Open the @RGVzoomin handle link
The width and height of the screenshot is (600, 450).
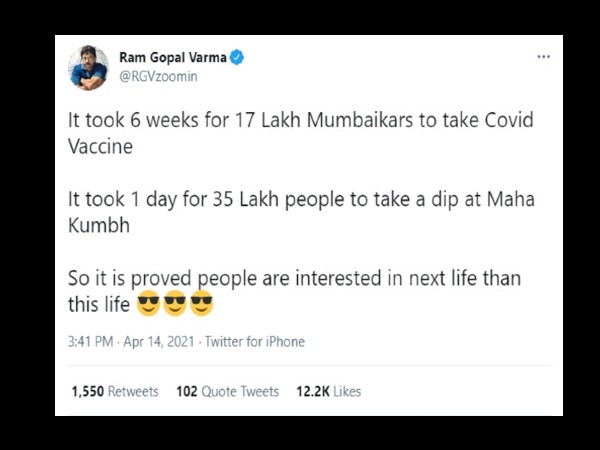coord(158,76)
